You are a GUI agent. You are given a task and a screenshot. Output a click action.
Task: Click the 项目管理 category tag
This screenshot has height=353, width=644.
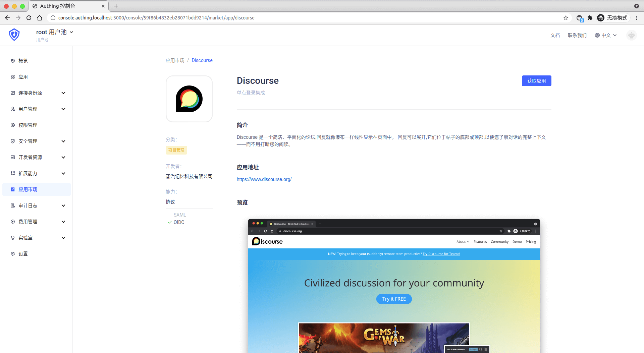[x=176, y=150]
